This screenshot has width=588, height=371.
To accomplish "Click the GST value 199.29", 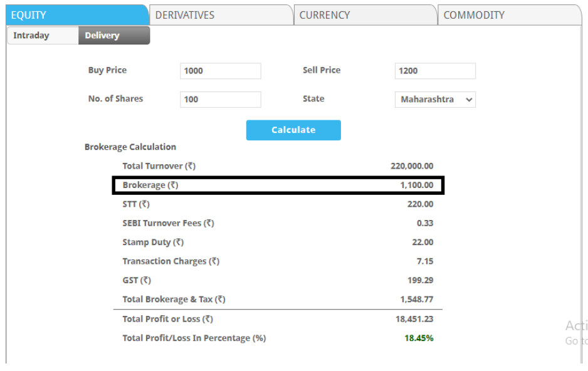I will tap(420, 280).
